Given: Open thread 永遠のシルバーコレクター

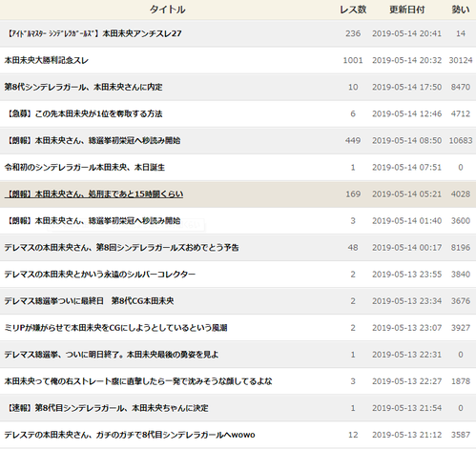Looking at the screenshot, I should click(x=100, y=274).
